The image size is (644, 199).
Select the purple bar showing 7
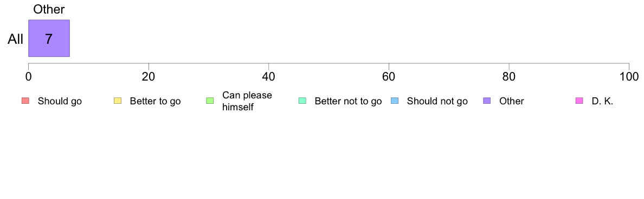click(49, 38)
